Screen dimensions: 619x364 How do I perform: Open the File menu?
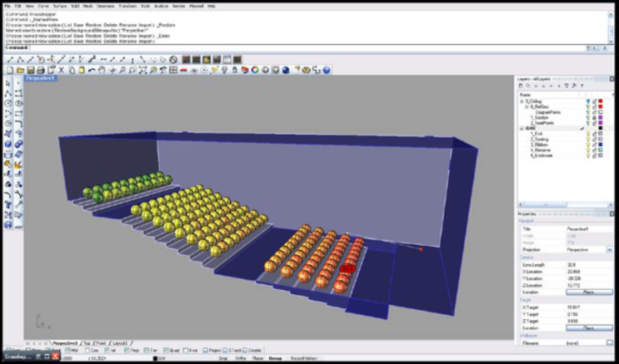click(7, 7)
